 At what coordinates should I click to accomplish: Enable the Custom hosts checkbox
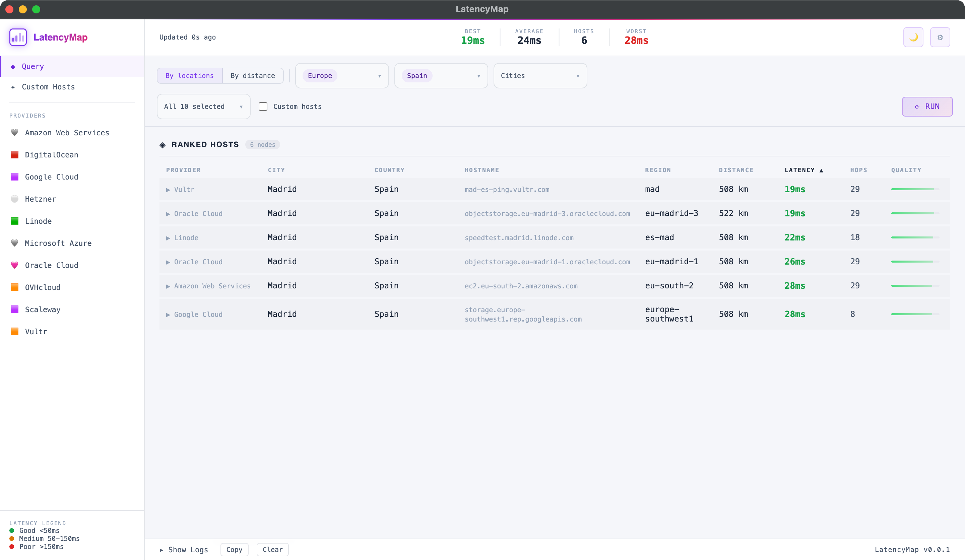coord(263,107)
